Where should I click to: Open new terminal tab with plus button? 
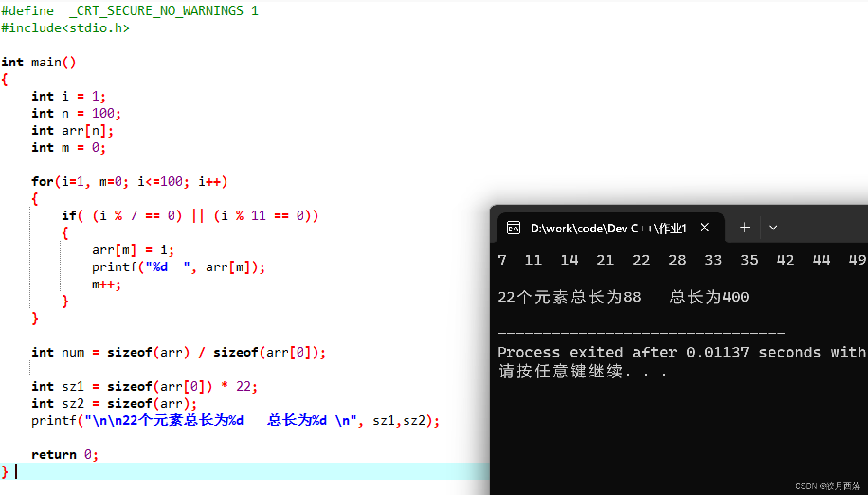[x=744, y=228]
